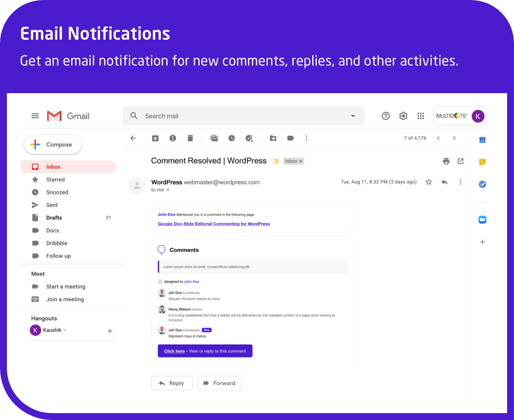Get add-ons with the plus icon

[483, 242]
